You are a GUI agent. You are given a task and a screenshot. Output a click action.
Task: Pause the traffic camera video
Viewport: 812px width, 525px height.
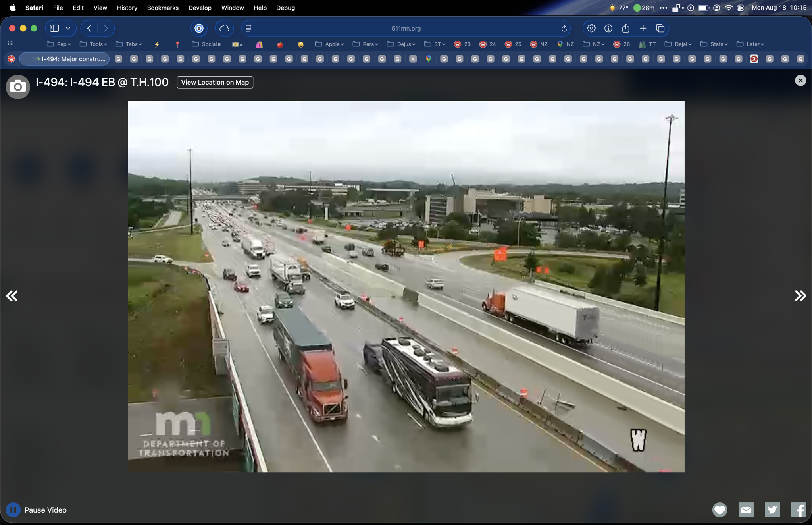[x=13, y=510]
